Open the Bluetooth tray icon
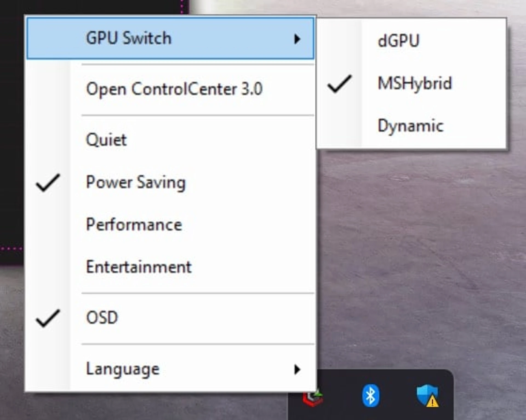Image resolution: width=526 pixels, height=420 pixels. click(x=371, y=396)
